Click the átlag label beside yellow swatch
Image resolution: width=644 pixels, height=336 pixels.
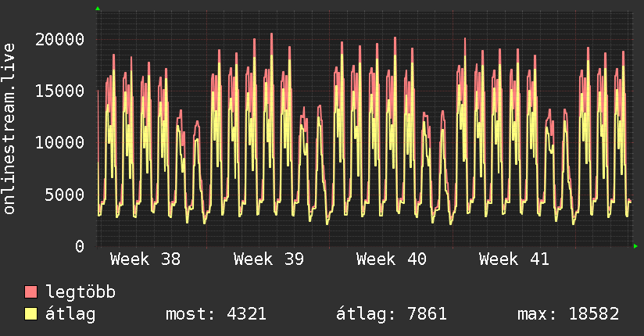[71, 314]
